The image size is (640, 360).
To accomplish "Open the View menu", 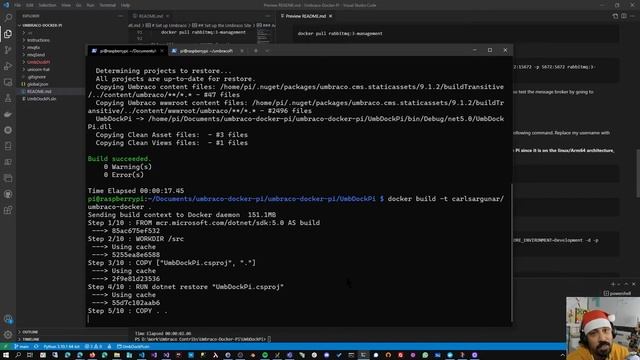I will 66,5.
